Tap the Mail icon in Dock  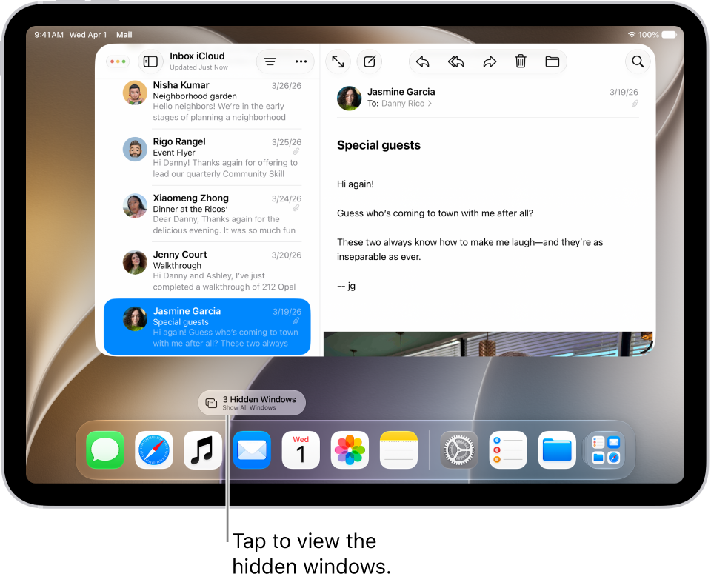pos(252,450)
